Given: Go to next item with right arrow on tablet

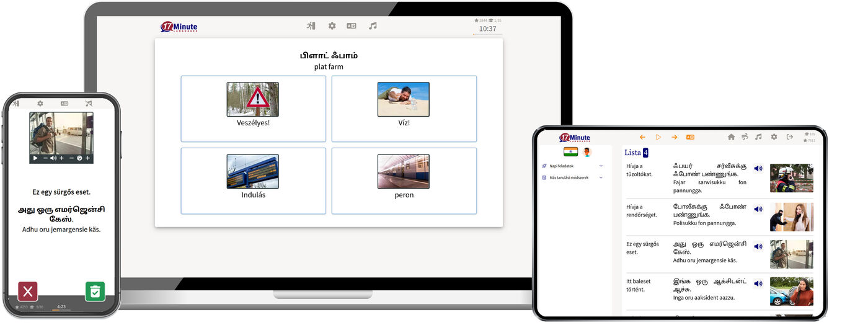Looking at the screenshot, I should pos(674,137).
